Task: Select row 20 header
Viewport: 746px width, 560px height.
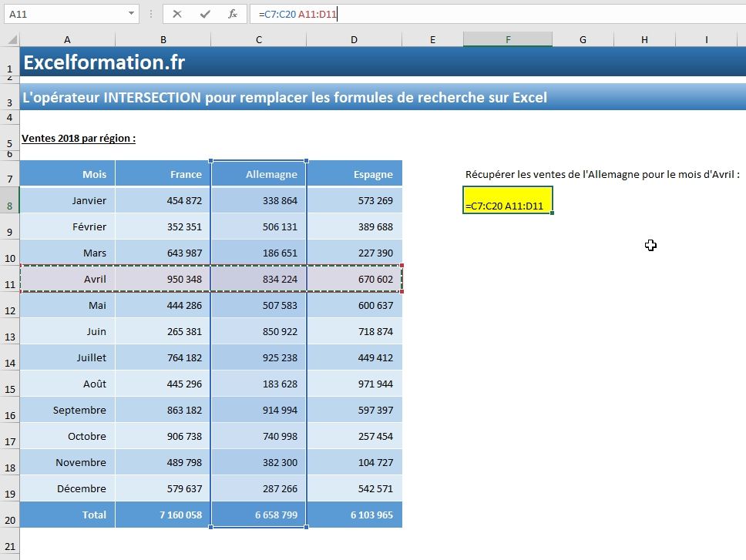Action: 10,515
